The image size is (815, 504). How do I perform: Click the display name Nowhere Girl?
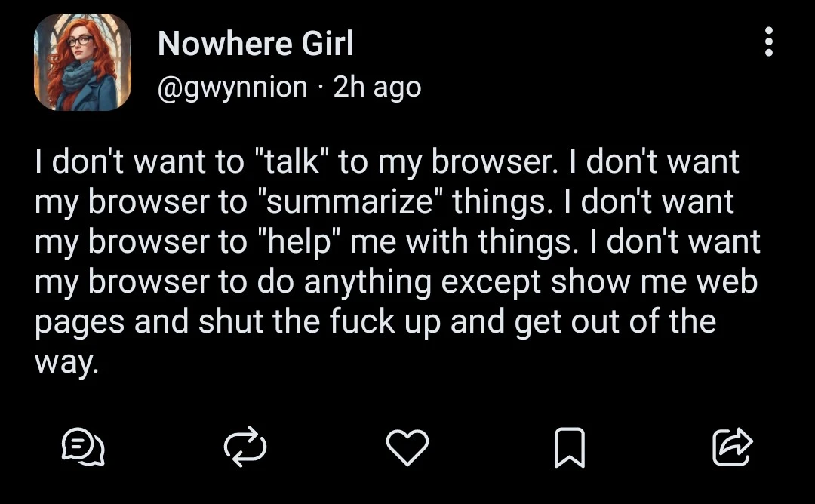[x=255, y=45]
